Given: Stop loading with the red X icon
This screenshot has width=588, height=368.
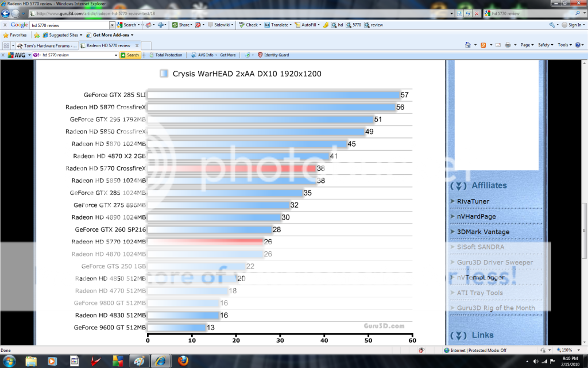Looking at the screenshot, I should click(477, 14).
